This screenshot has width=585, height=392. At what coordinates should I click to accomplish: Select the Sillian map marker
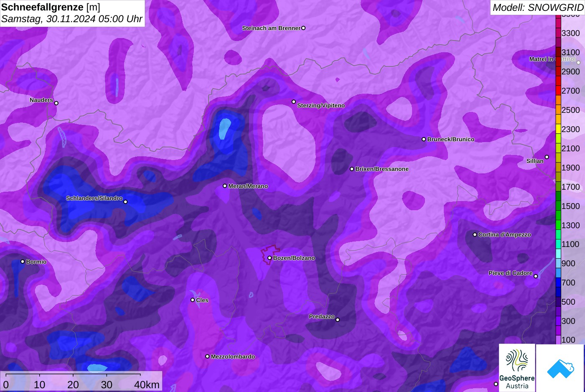click(547, 157)
